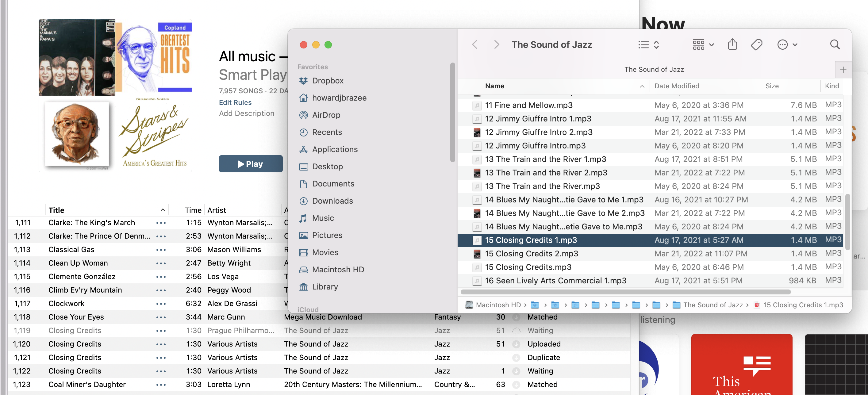Click the Edit Rules link
868x395 pixels.
235,102
